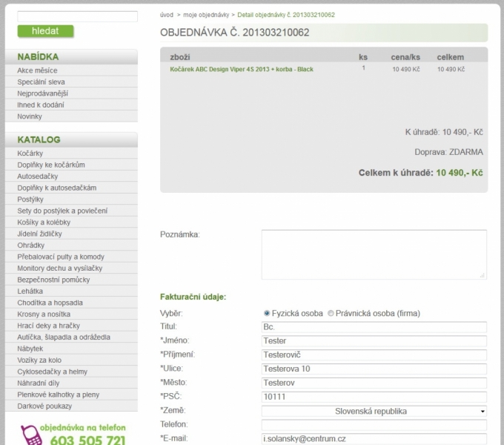Click the Příjmení field with Testerovič

point(374,355)
